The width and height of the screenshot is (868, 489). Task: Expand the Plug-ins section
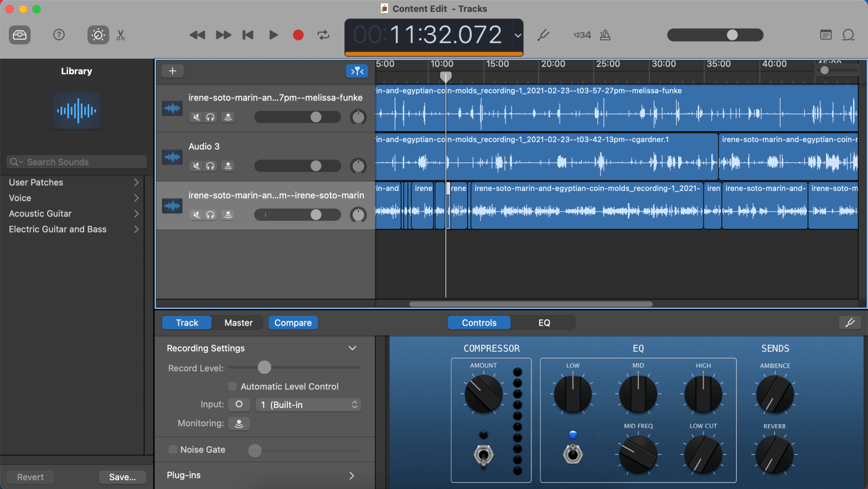(352, 475)
